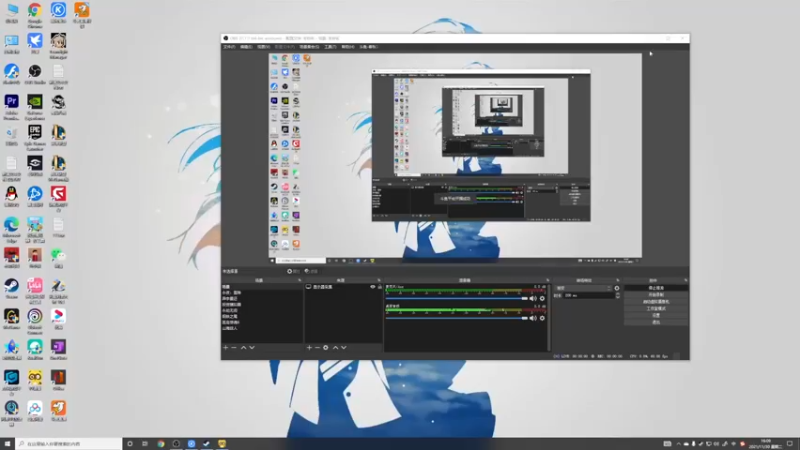800x450 pixels.
Task: Select the display capture source row
Action: (x=344, y=287)
